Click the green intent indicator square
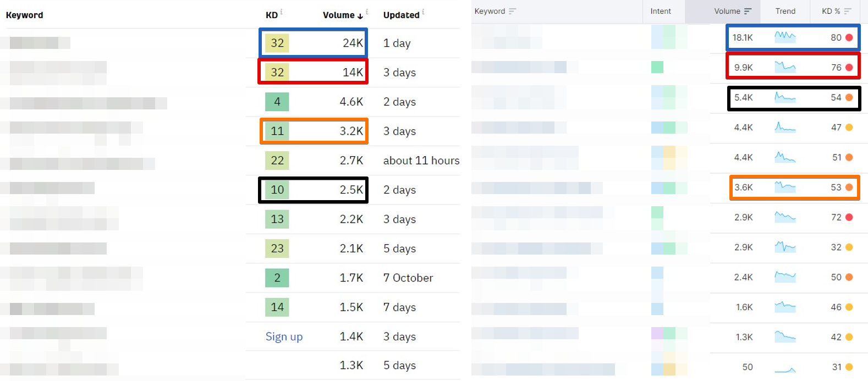Viewport: 868px width, 381px height. [657, 68]
